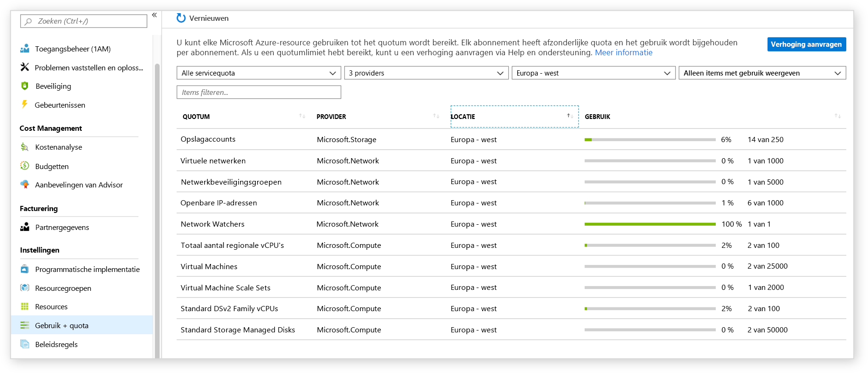Image resolution: width=868 pixels, height=373 pixels.
Task: Click the Aanbevelingen van Advisor icon
Action: coord(25,185)
